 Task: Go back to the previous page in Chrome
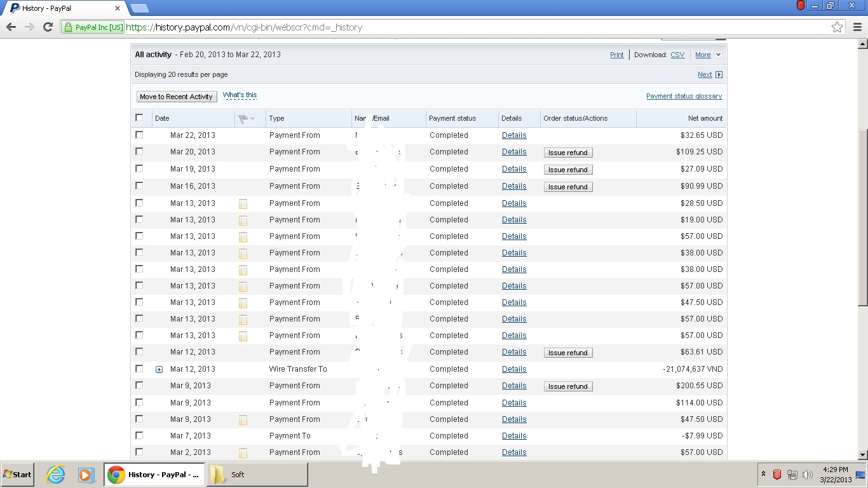(x=11, y=27)
